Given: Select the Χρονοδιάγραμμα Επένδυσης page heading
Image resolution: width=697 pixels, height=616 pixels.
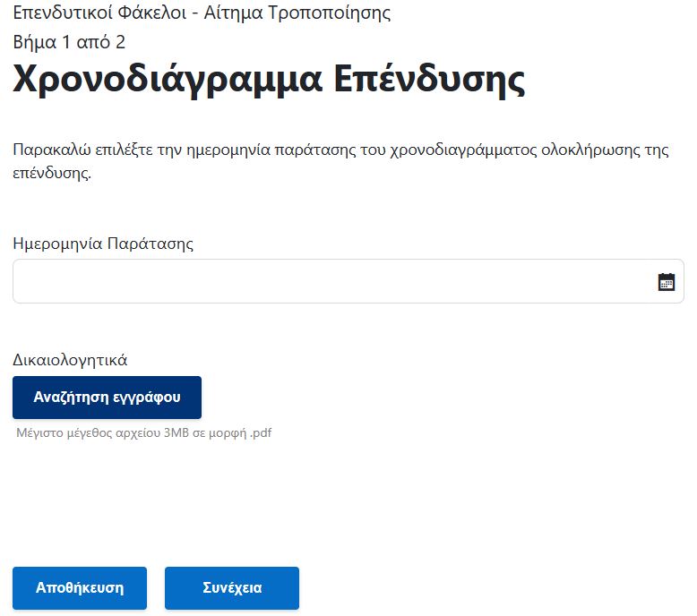Looking at the screenshot, I should pyautogui.click(x=269, y=80).
